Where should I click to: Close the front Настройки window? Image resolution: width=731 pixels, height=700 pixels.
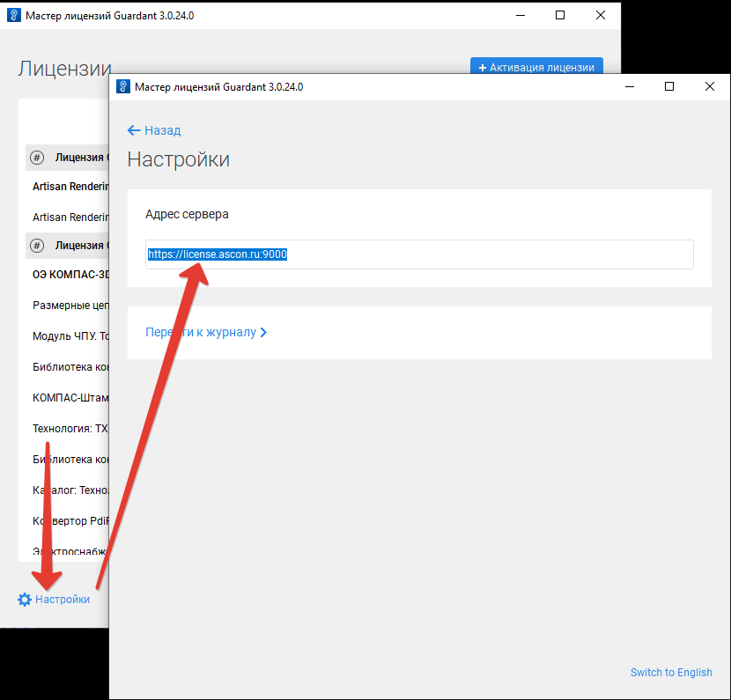coord(710,86)
